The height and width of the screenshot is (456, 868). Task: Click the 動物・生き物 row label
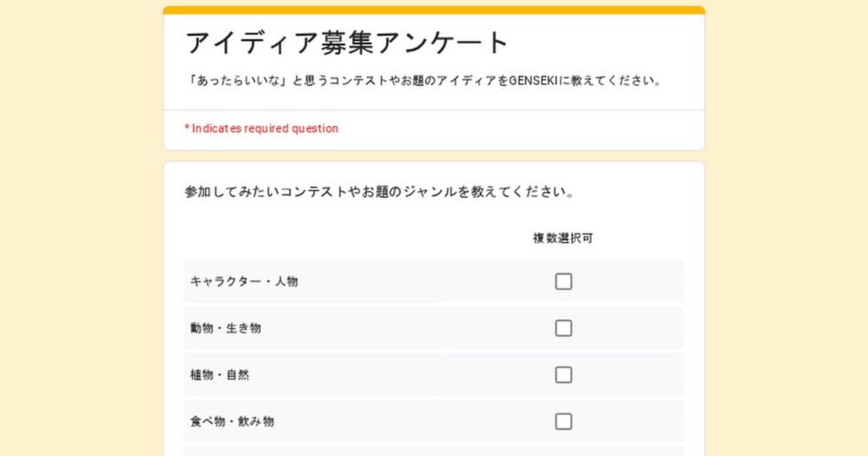click(226, 328)
